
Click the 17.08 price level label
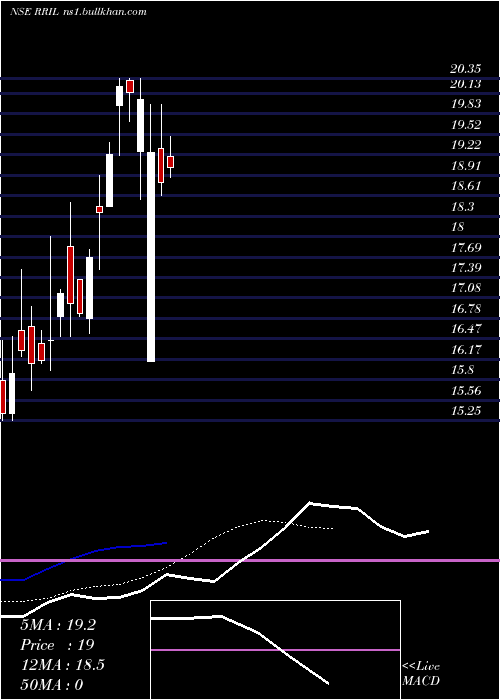coord(466,288)
